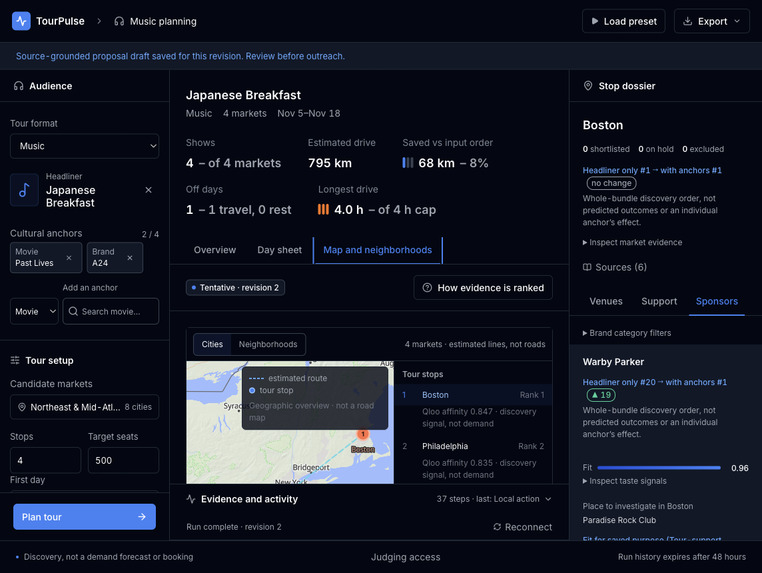Expand Brand category filters
The height and width of the screenshot is (573, 762).
coord(627,333)
